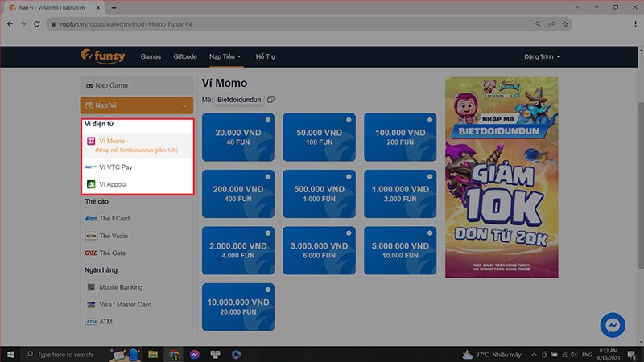
Task: Select the 100.000 VND package
Action: [400, 137]
